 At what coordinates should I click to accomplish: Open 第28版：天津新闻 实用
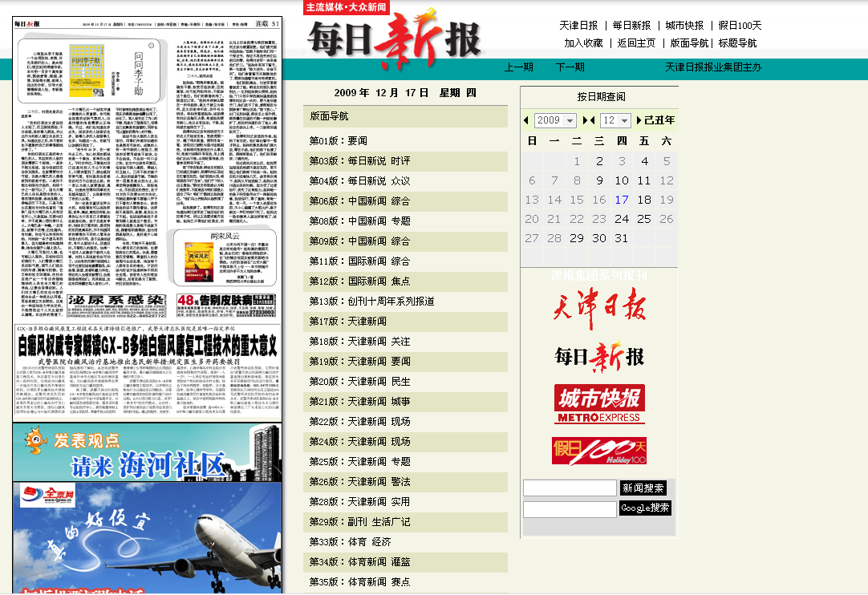[x=360, y=502]
